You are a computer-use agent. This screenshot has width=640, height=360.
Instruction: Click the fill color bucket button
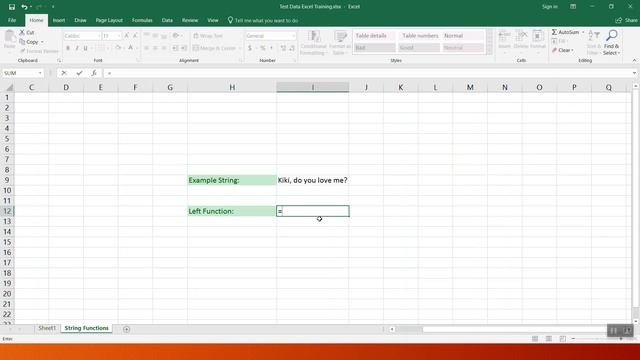pos(118,48)
